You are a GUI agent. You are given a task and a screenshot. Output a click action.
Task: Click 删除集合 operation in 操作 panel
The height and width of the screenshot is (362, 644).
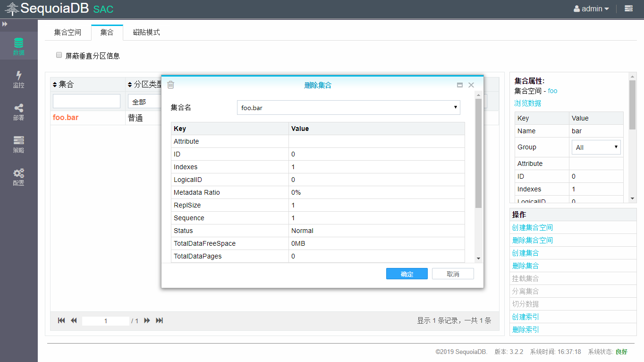click(525, 266)
